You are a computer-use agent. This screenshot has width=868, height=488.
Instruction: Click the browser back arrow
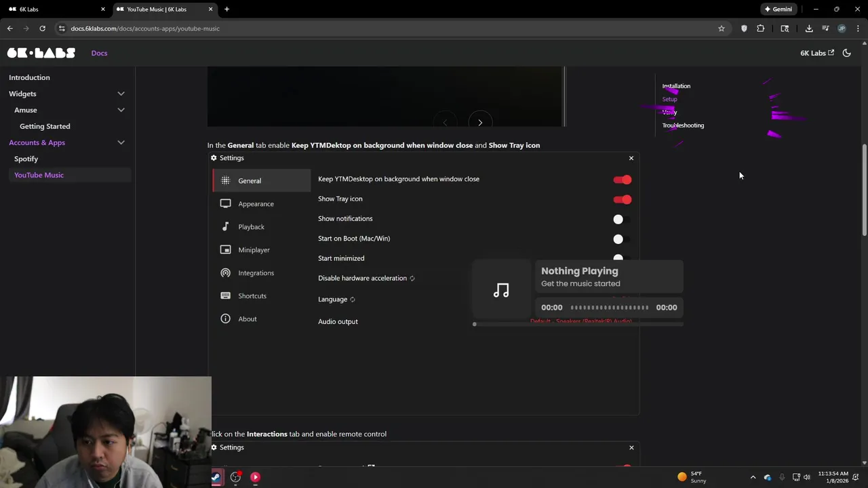point(9,28)
